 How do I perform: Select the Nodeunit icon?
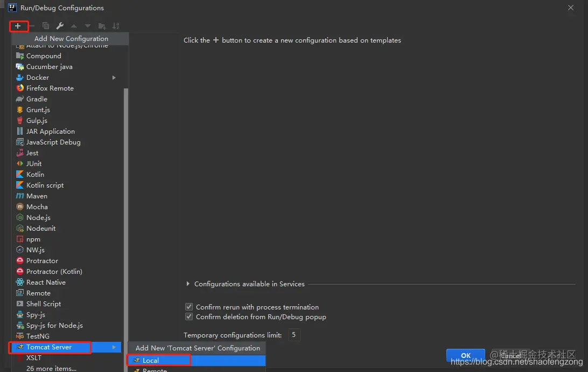[x=20, y=229]
